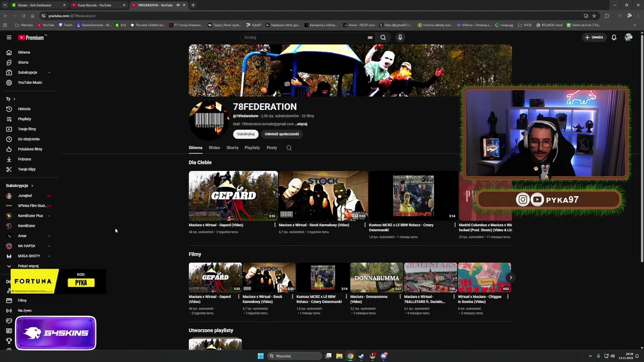Image resolution: width=644 pixels, height=362 pixels.
Task: Click the search magnifier button
Action: 383,37
